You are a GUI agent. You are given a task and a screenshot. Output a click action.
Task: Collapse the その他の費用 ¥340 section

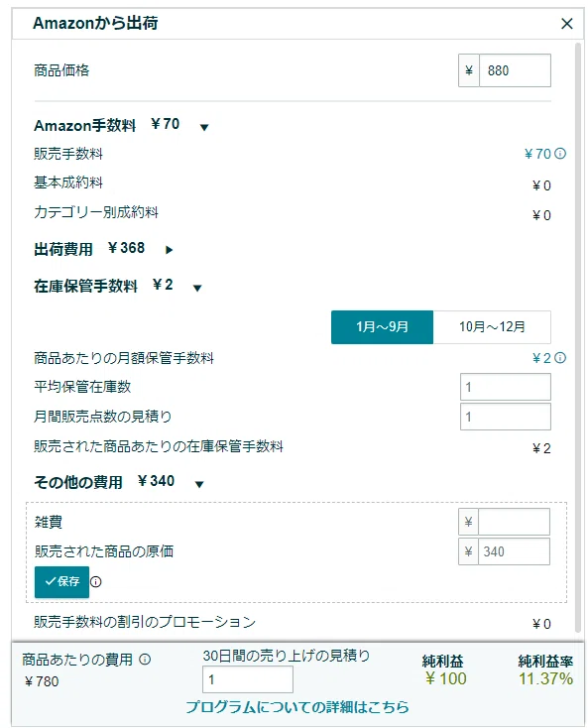pyautogui.click(x=199, y=485)
